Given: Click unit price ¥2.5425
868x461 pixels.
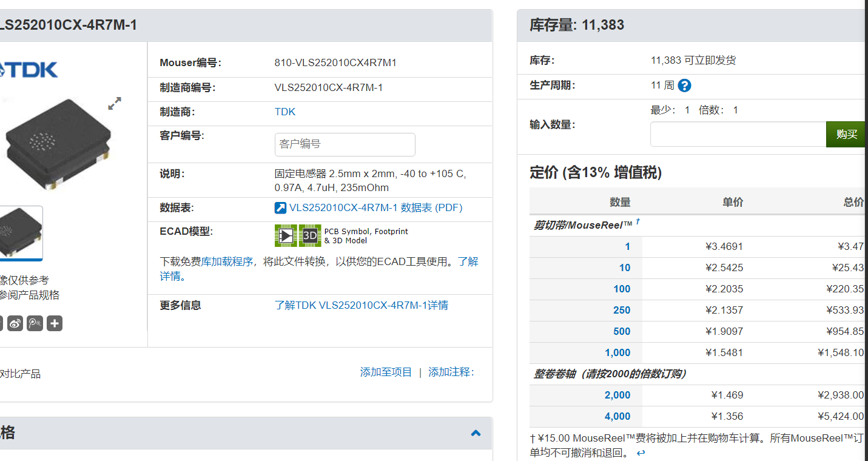Looking at the screenshot, I should tap(724, 268).
